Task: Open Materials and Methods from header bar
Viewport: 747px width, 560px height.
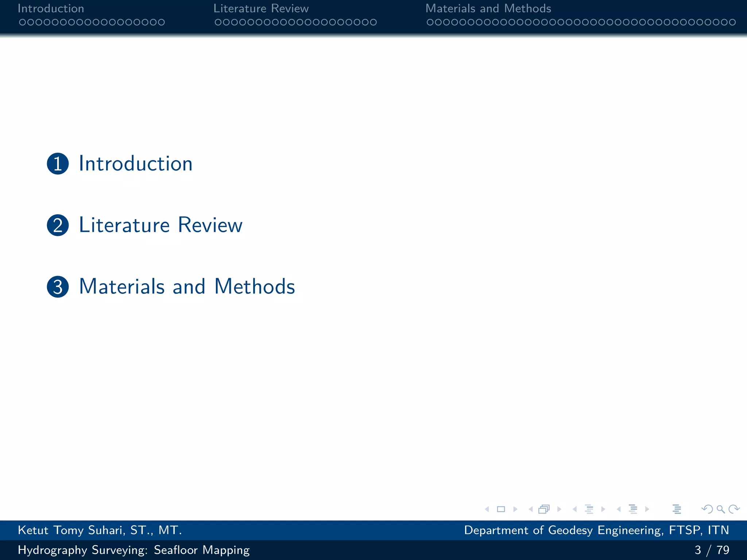Action: [488, 8]
